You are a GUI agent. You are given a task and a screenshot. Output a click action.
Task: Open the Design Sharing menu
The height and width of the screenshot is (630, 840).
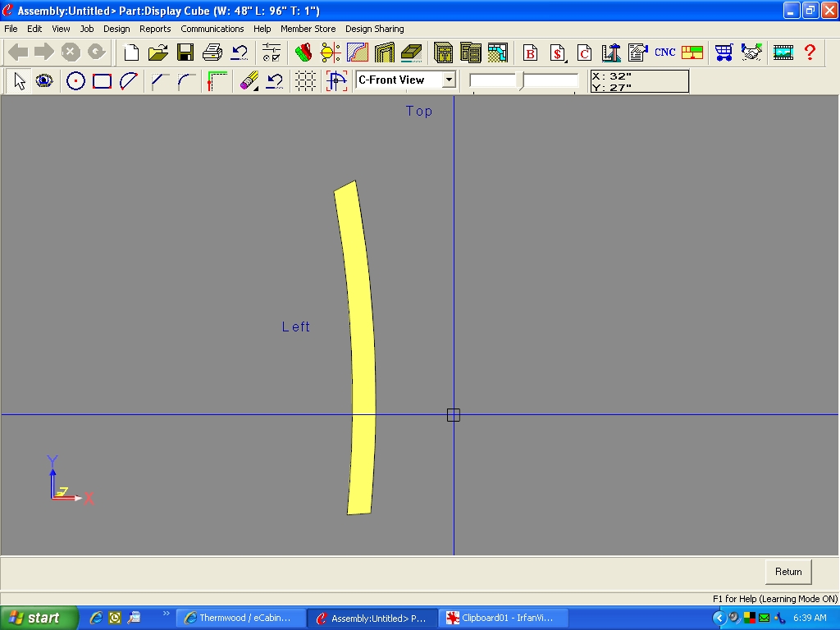point(374,29)
